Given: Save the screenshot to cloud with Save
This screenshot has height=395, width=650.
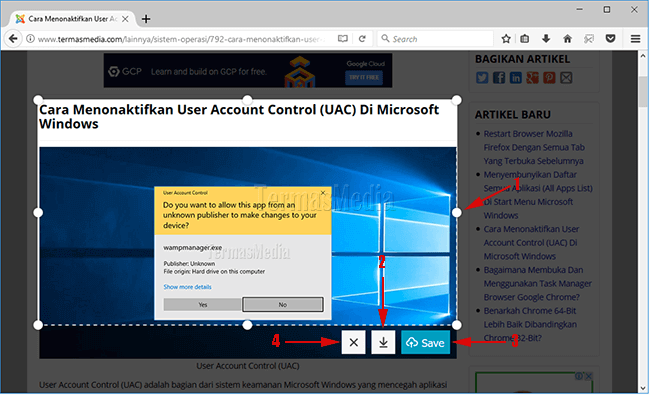Looking at the screenshot, I should [425, 342].
